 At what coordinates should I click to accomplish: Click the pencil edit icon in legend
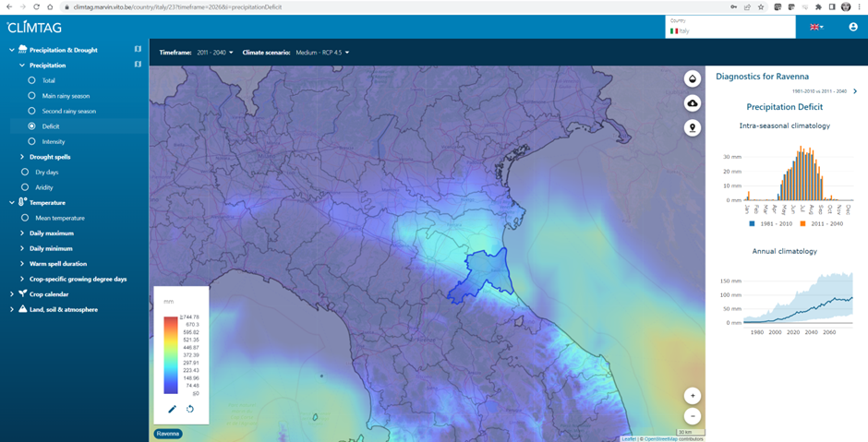click(x=172, y=409)
